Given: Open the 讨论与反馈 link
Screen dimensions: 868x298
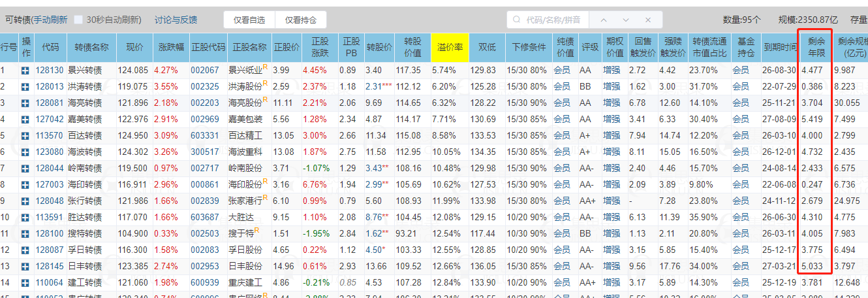Looking at the screenshot, I should [x=176, y=20].
